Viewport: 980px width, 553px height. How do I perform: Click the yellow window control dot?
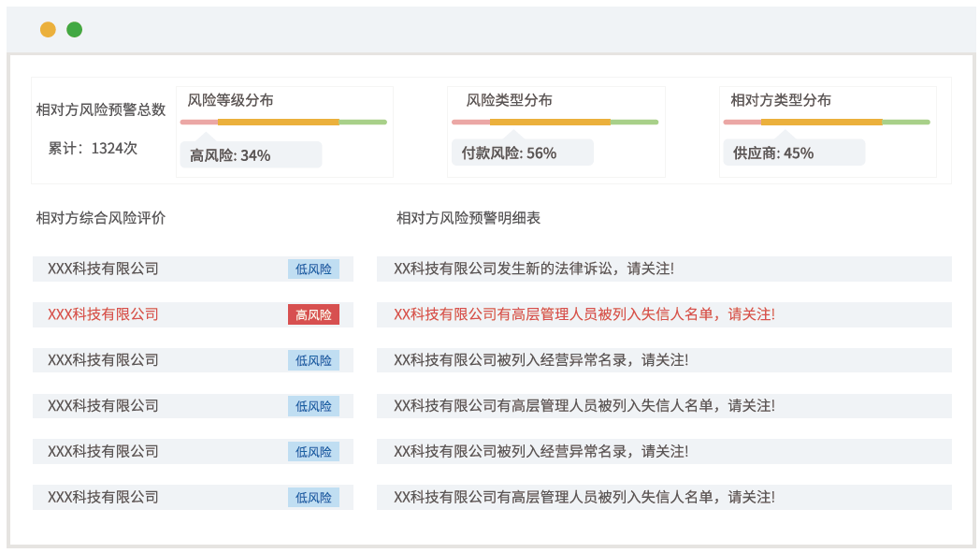pos(48,30)
